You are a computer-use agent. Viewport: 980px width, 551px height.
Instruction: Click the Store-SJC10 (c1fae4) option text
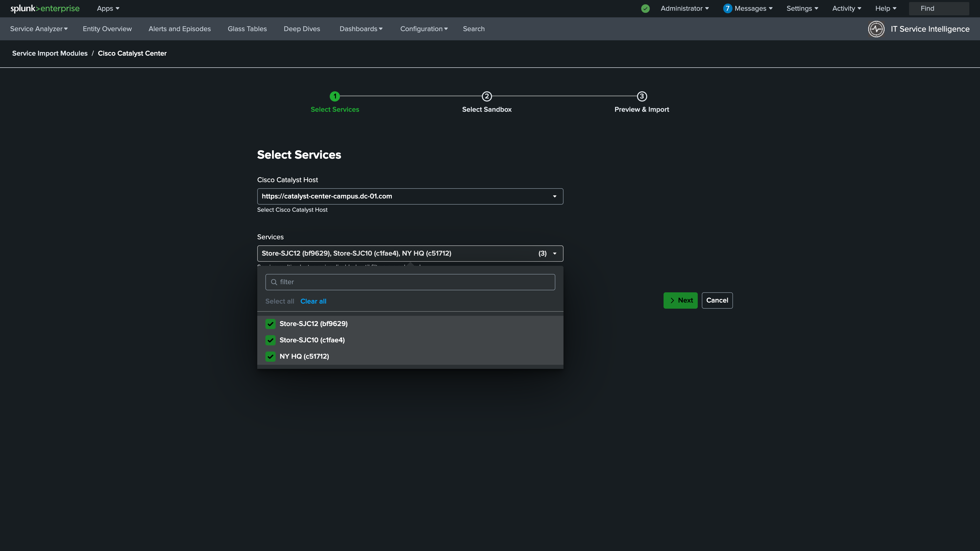point(312,340)
